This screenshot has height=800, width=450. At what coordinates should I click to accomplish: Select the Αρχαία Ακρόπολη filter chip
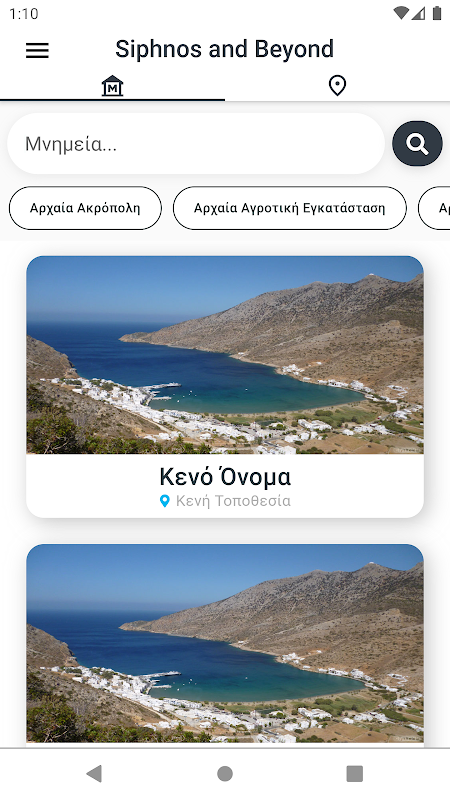pyautogui.click(x=85, y=208)
